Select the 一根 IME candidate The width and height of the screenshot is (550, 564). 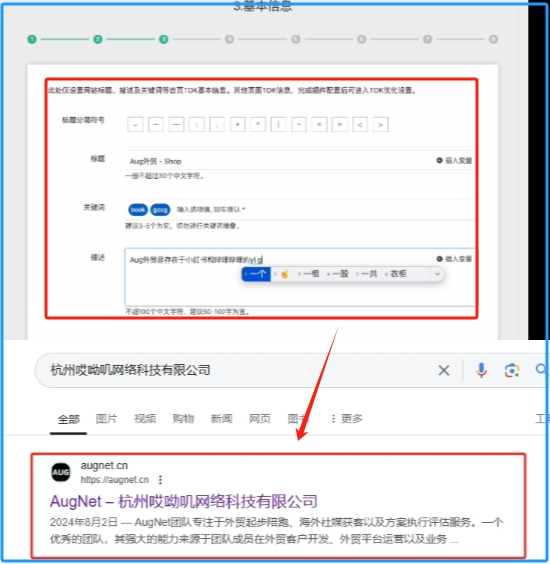309,274
